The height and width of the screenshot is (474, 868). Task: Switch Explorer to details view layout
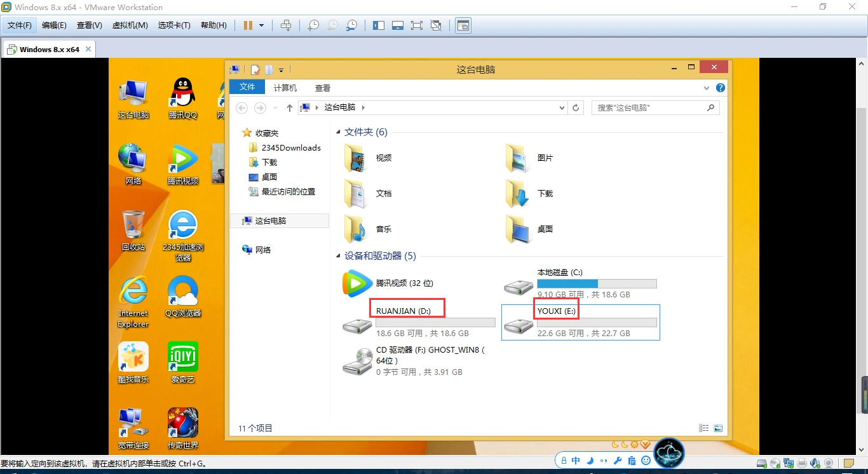pos(704,428)
